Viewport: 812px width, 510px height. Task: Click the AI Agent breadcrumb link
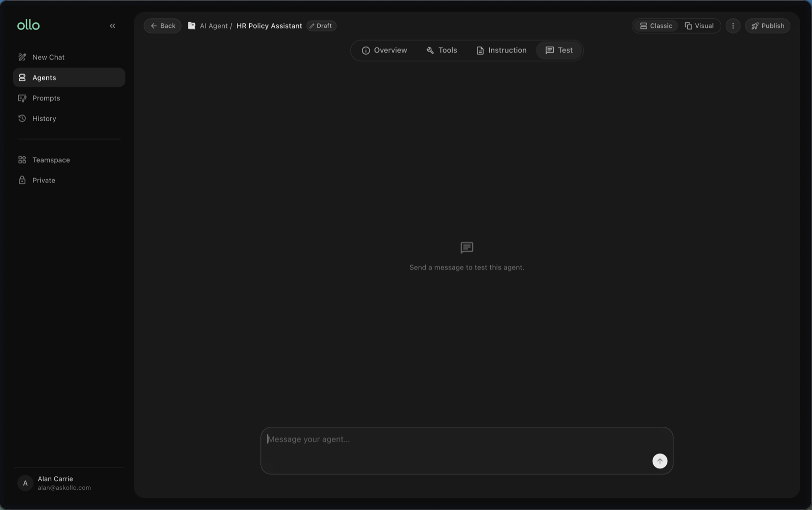214,26
